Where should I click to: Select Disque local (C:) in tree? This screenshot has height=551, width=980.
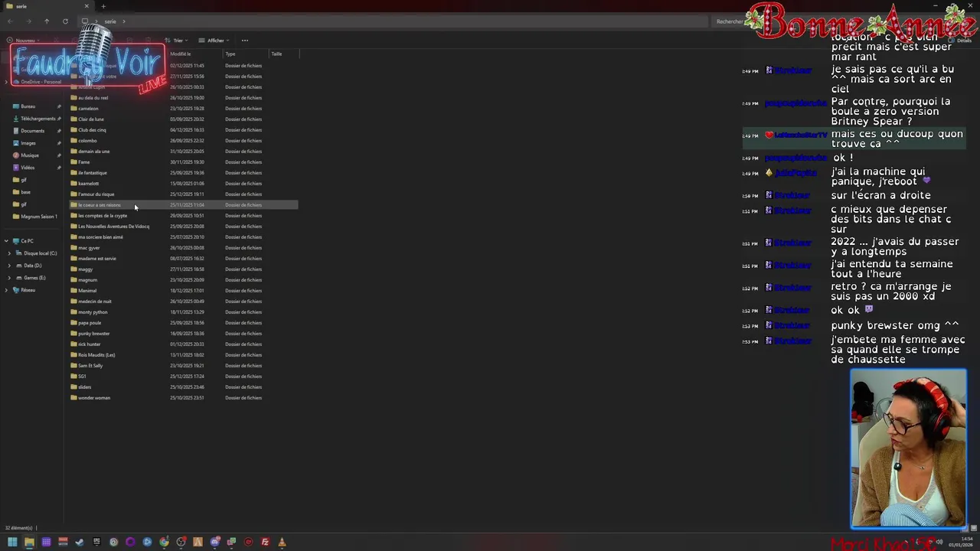pos(37,253)
